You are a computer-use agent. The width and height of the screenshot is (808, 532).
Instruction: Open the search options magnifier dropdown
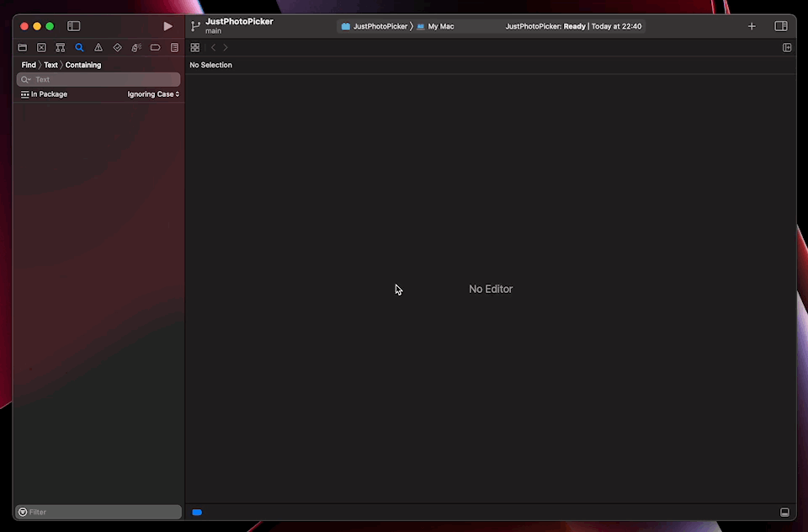click(x=26, y=79)
